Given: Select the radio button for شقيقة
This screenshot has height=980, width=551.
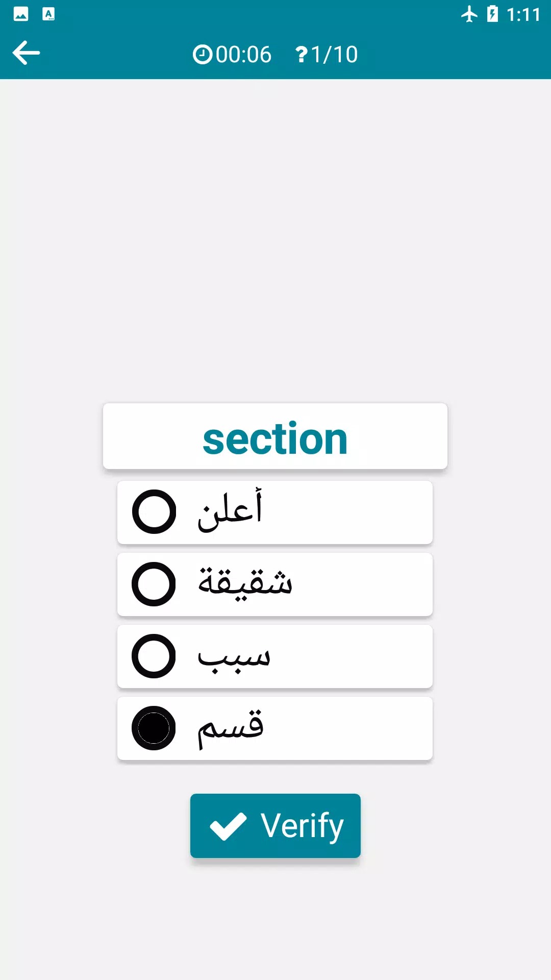Looking at the screenshot, I should tap(154, 584).
